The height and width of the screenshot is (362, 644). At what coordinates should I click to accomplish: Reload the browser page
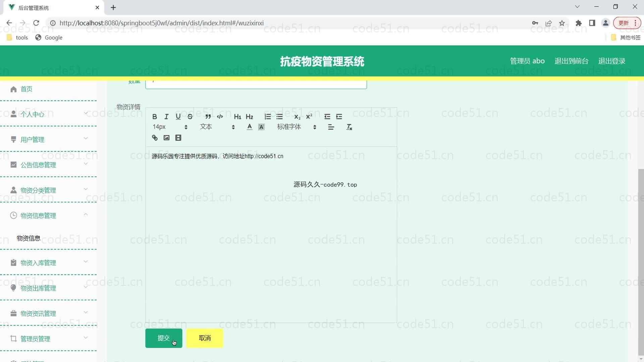(36, 23)
